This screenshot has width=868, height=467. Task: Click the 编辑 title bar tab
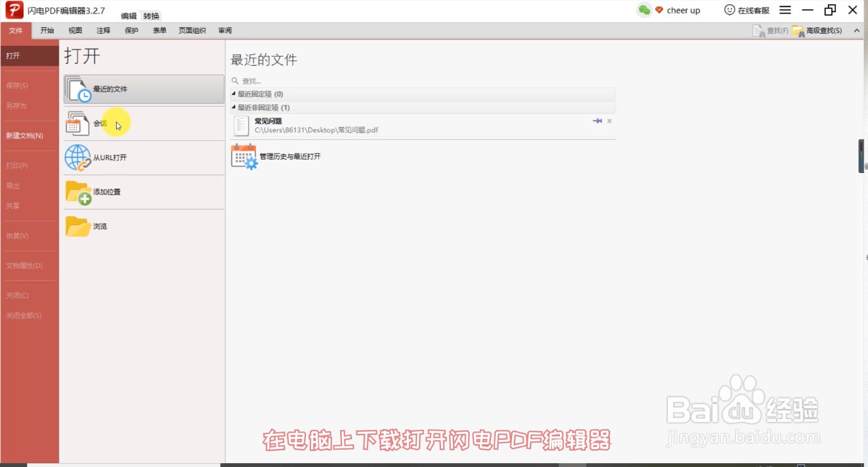click(129, 16)
